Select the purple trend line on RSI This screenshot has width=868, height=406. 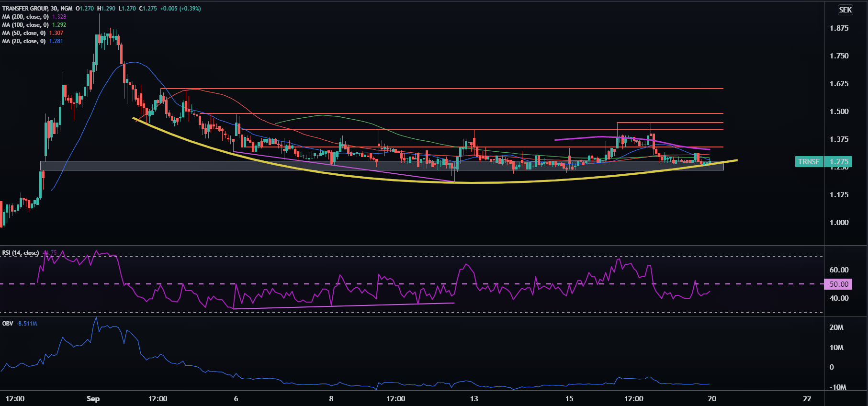point(335,305)
